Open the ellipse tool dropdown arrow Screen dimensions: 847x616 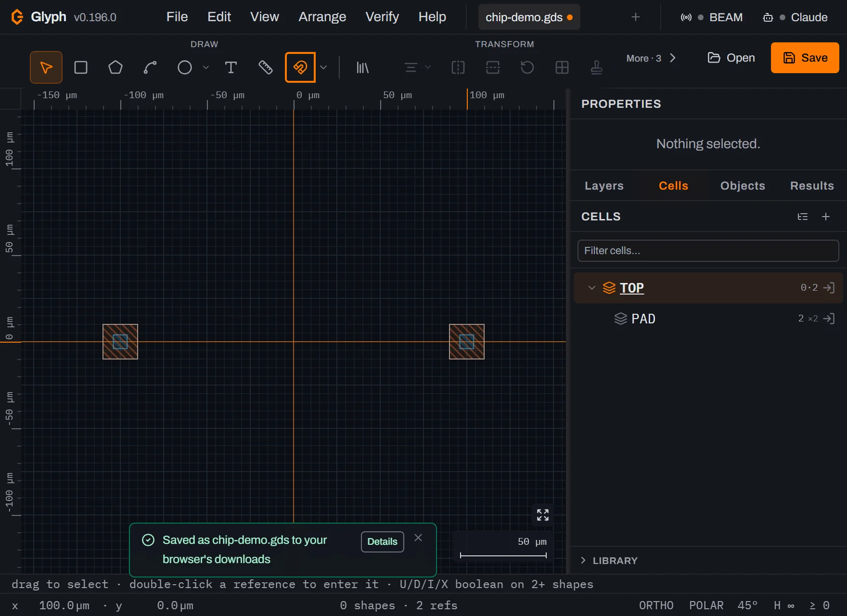(206, 67)
